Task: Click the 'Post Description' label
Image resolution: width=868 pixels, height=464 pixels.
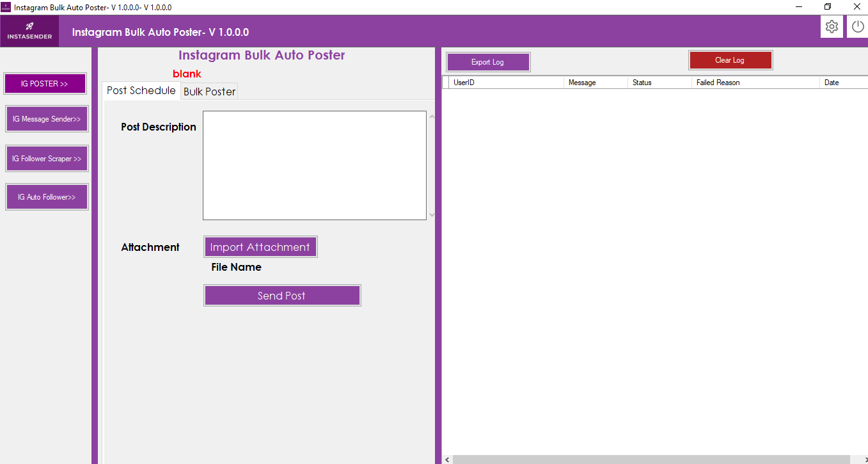Action: click(x=159, y=127)
